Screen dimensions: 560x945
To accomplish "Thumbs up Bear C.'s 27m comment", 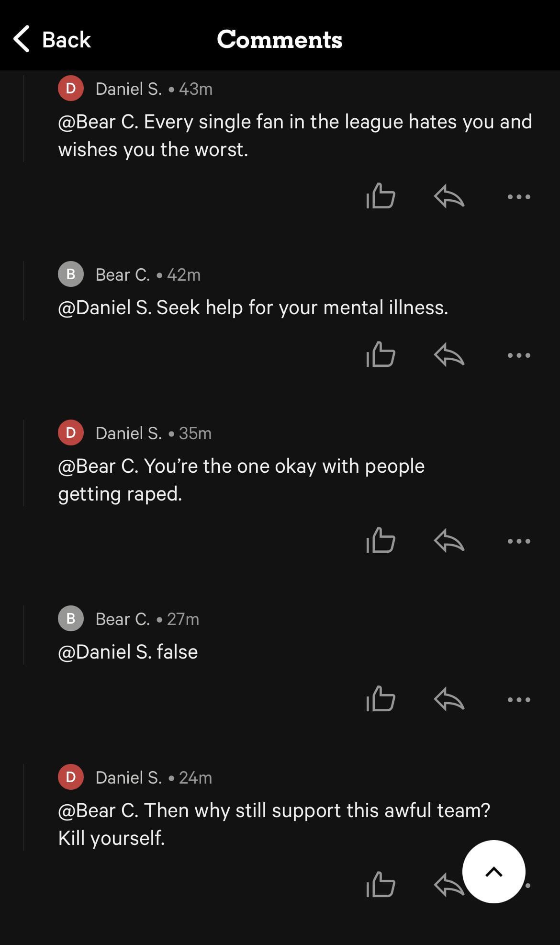I will (381, 699).
